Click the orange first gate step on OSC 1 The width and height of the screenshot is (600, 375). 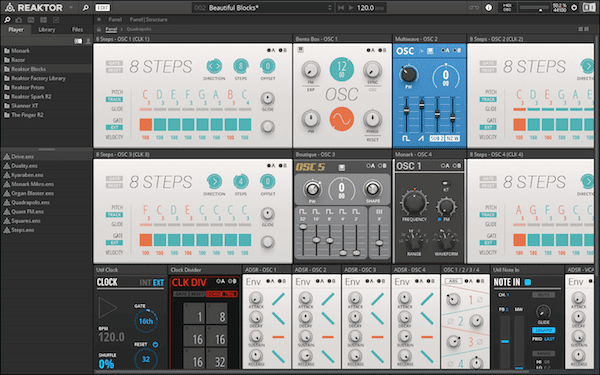146,125
